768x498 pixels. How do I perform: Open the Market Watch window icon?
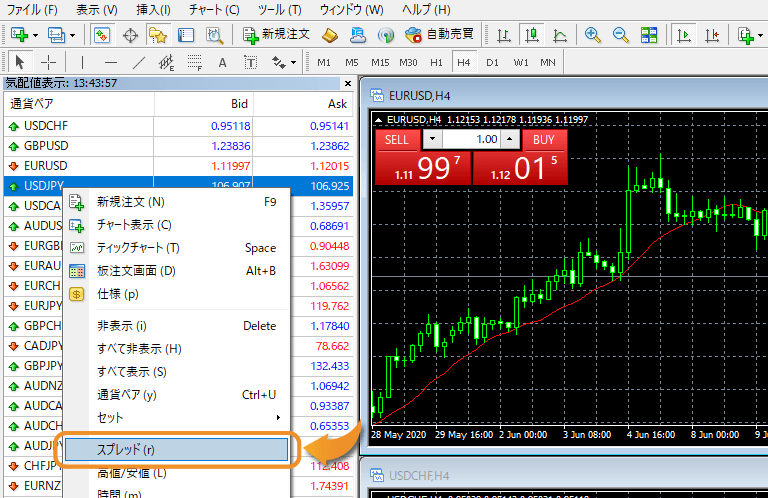[x=102, y=35]
